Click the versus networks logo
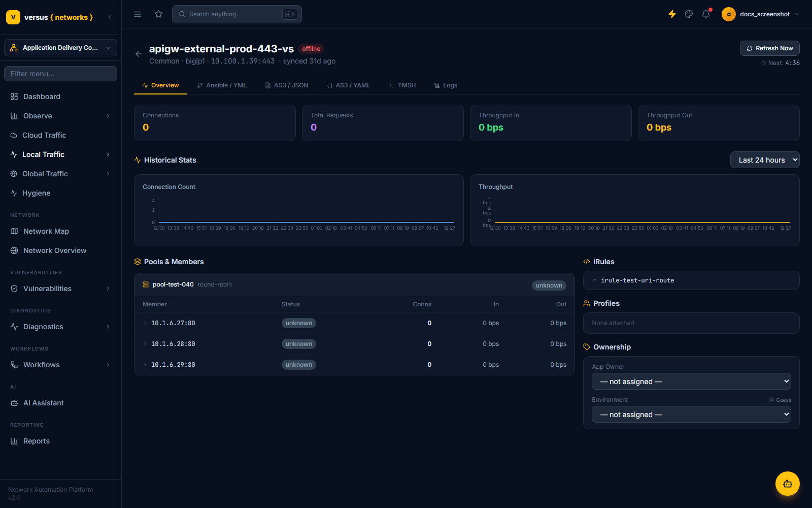The image size is (812, 508). [x=50, y=17]
